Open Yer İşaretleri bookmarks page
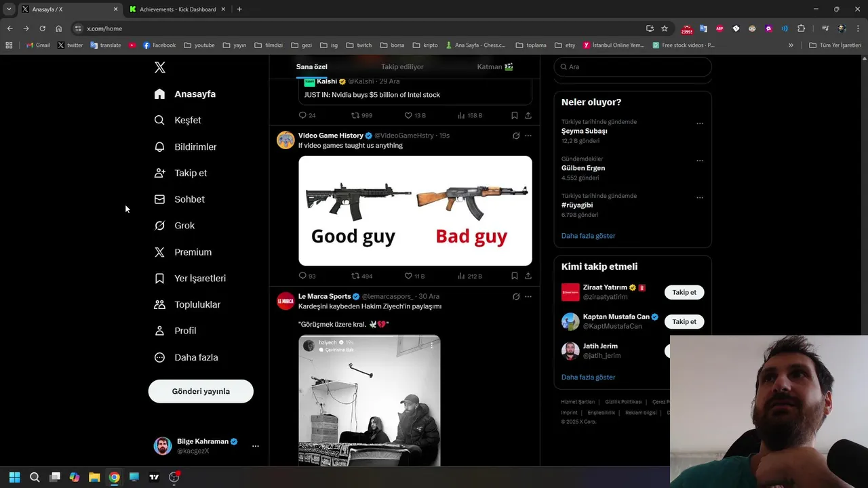The height and width of the screenshot is (488, 868). (x=190, y=279)
